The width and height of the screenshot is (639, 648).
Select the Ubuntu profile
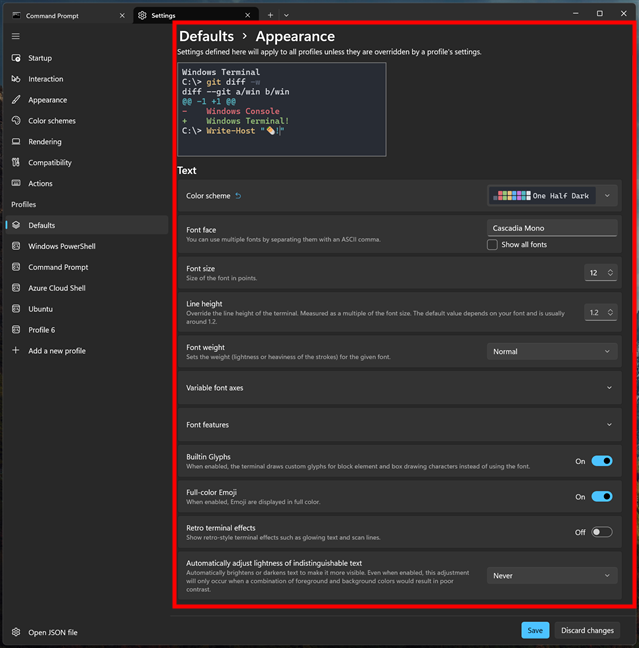tap(87, 309)
